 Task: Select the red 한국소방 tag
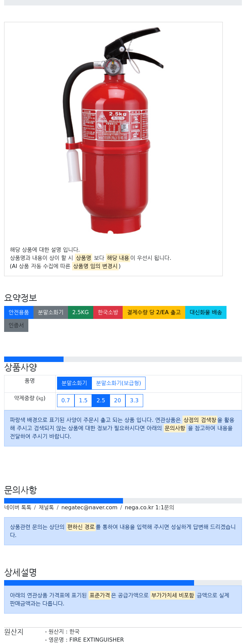coord(108,312)
